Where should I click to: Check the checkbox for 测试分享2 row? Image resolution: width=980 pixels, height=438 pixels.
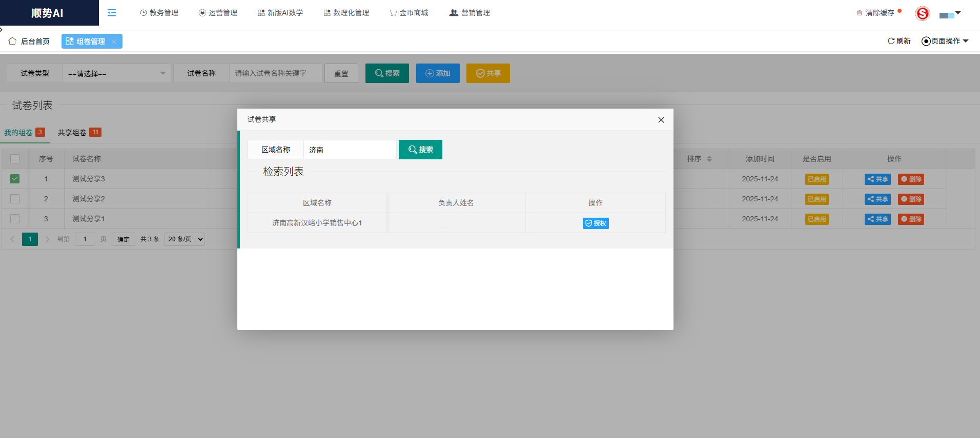(15, 199)
